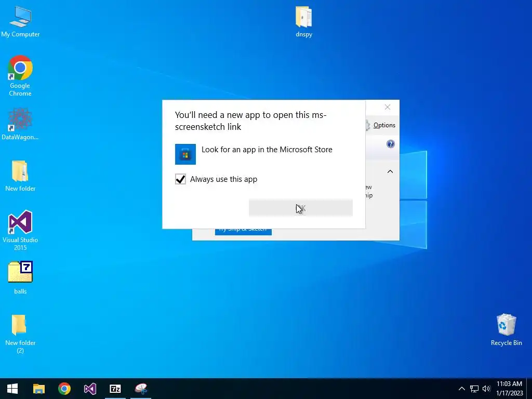This screenshot has height=399, width=532.
Task: Open Visual Studio from taskbar
Action: click(90, 389)
